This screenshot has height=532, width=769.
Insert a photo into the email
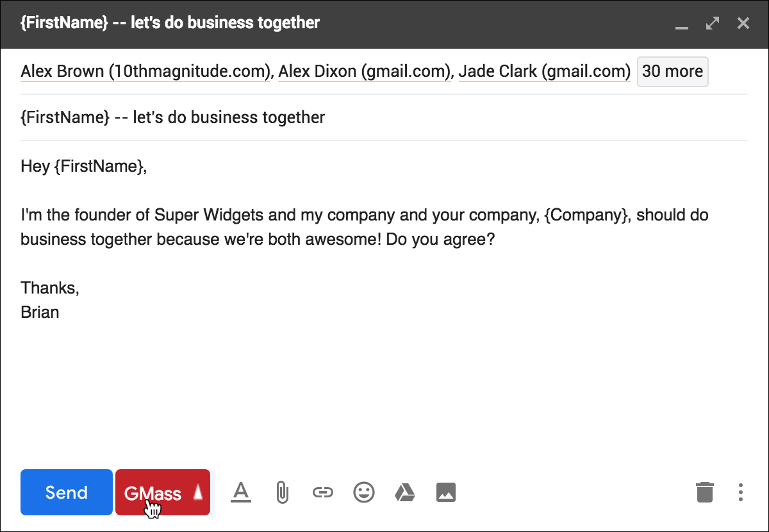coord(445,492)
